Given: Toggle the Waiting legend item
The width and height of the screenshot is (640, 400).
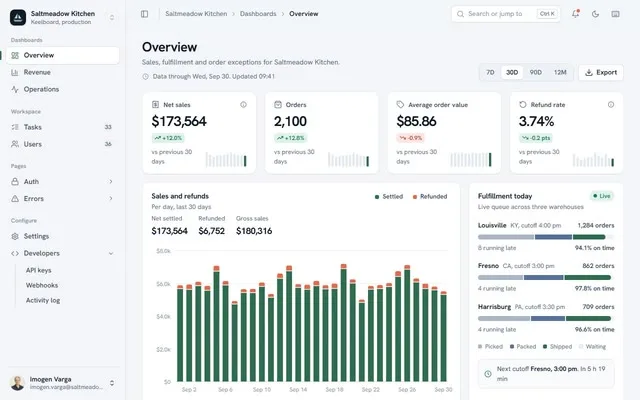Looking at the screenshot, I should [x=592, y=347].
